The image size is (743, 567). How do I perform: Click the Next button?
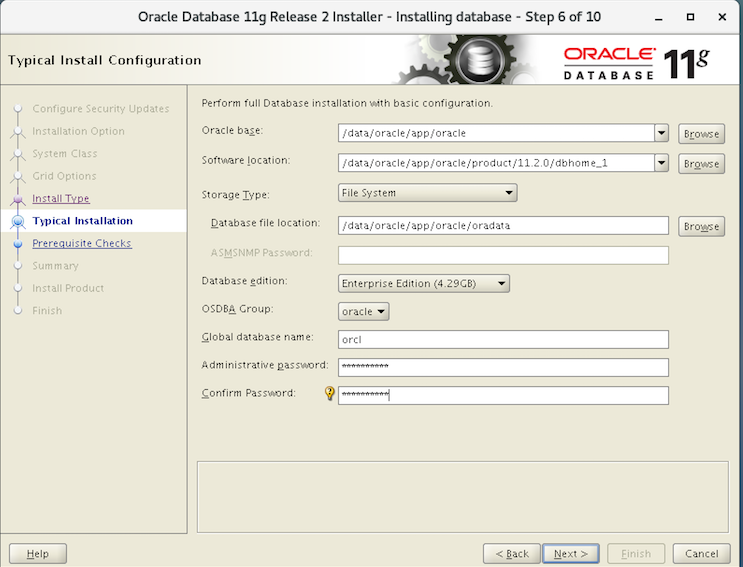pyautogui.click(x=571, y=553)
